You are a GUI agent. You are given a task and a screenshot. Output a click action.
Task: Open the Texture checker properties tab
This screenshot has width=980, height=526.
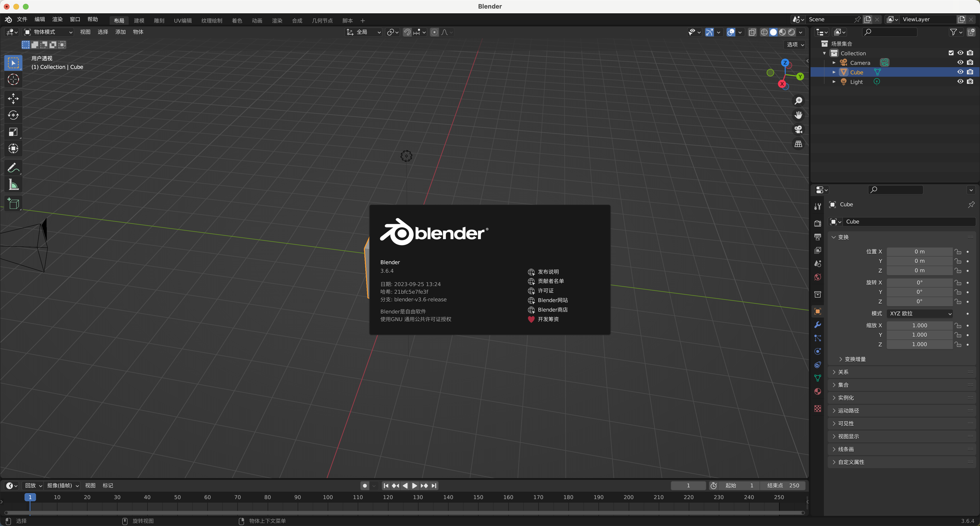point(817,409)
